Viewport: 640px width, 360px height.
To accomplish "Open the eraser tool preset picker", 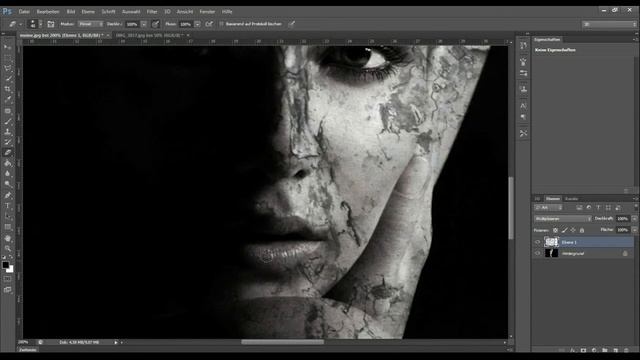I will click(15, 24).
